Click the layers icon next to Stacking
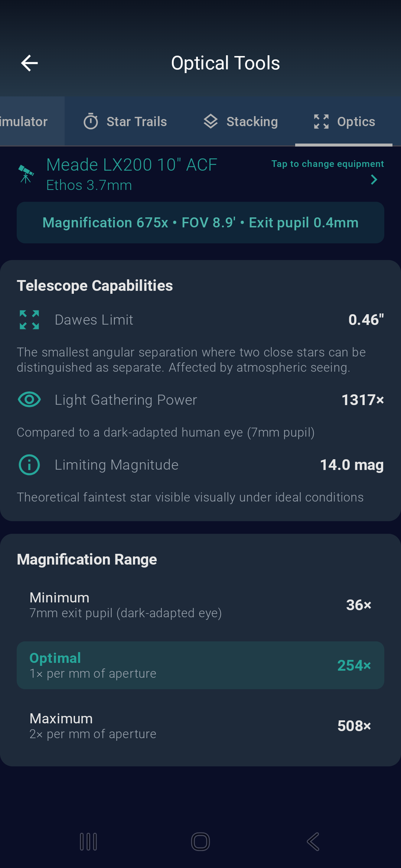The image size is (401, 868). click(x=211, y=121)
